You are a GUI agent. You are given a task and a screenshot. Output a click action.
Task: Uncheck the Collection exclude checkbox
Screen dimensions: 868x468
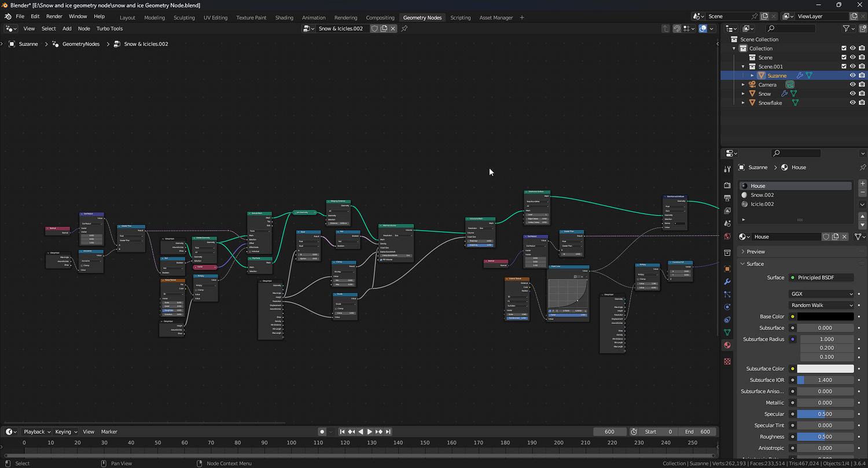click(x=844, y=48)
